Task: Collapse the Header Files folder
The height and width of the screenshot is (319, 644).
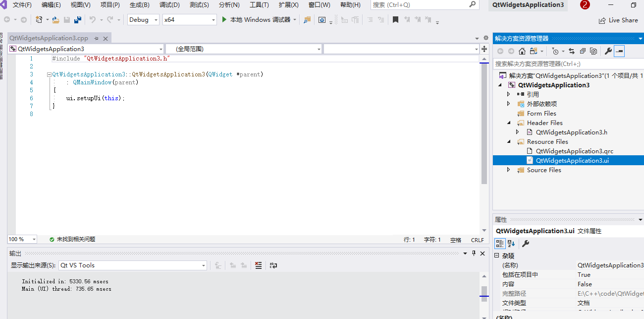Action: (508, 123)
